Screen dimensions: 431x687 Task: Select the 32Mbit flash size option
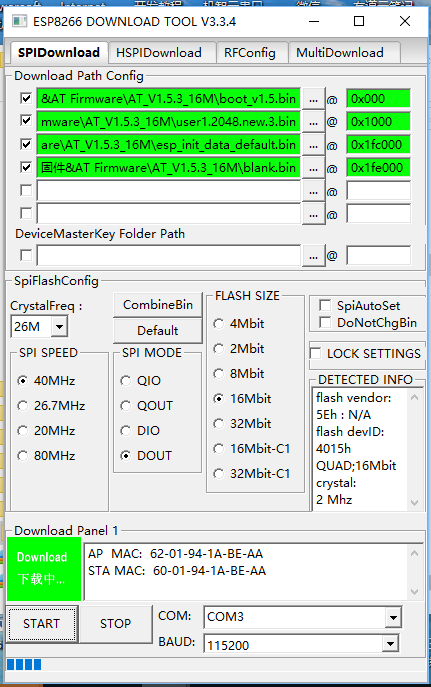coord(218,424)
